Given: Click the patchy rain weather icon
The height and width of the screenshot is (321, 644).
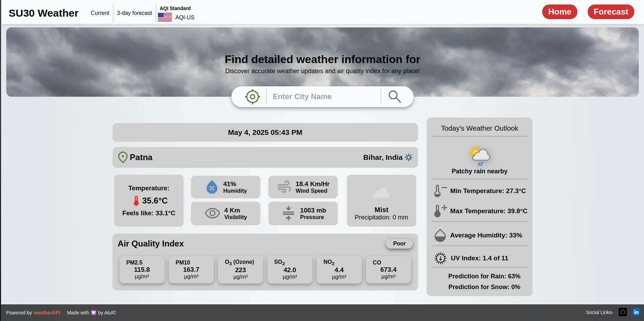Looking at the screenshot, I should pos(479,155).
